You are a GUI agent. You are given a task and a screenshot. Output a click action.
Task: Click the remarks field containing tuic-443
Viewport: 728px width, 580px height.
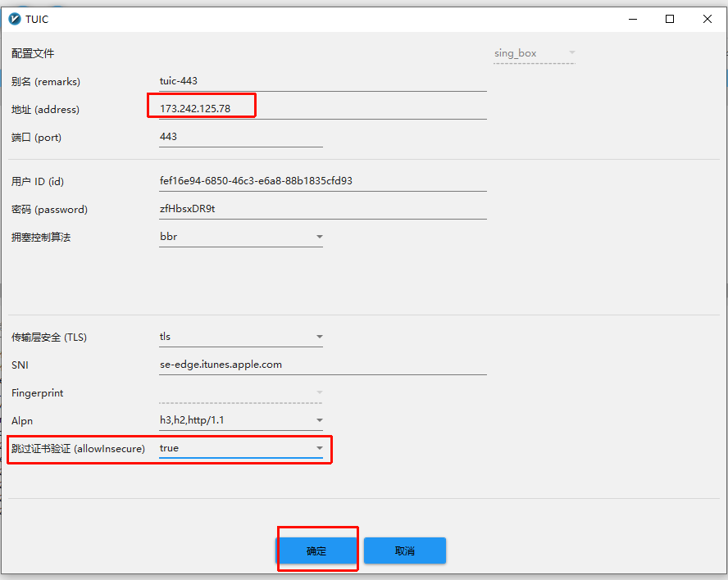322,81
